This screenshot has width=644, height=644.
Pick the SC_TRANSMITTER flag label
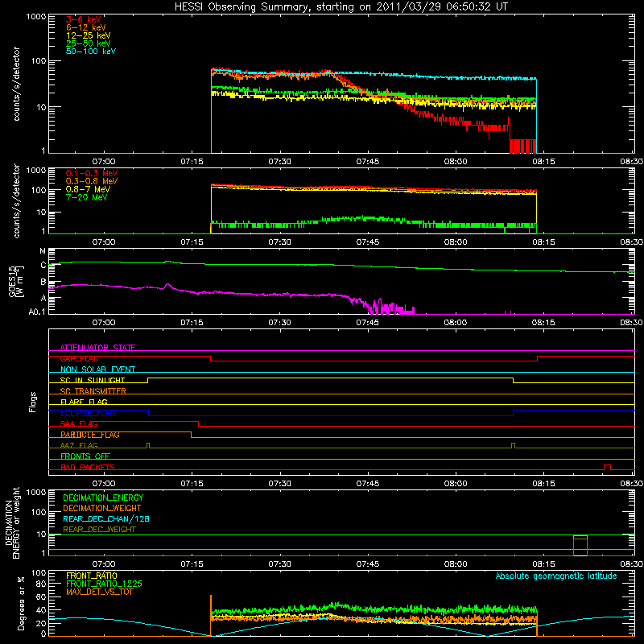pyautogui.click(x=93, y=391)
